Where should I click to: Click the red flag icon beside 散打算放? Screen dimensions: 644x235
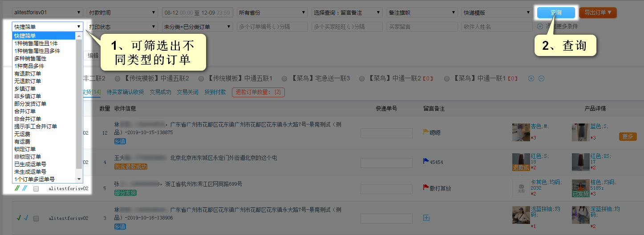coord(425,187)
